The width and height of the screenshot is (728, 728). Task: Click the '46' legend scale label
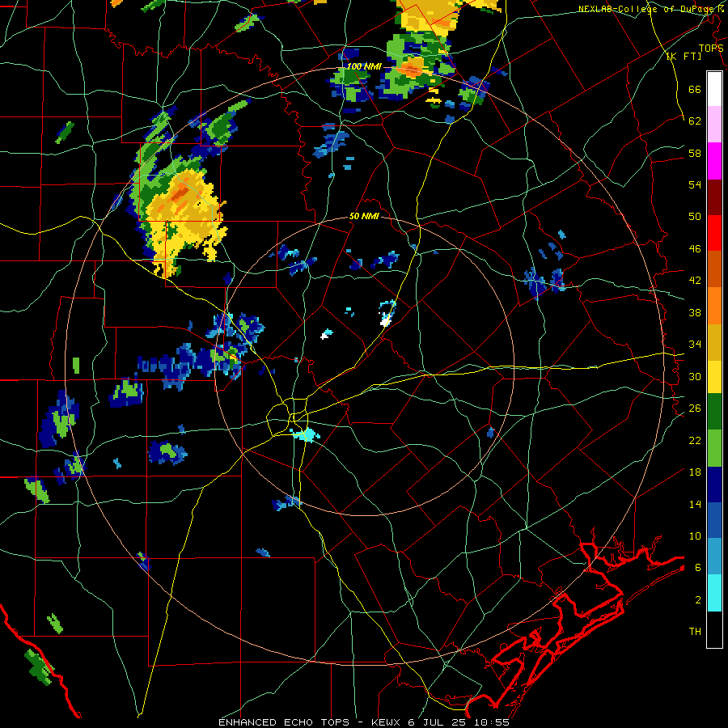695,249
